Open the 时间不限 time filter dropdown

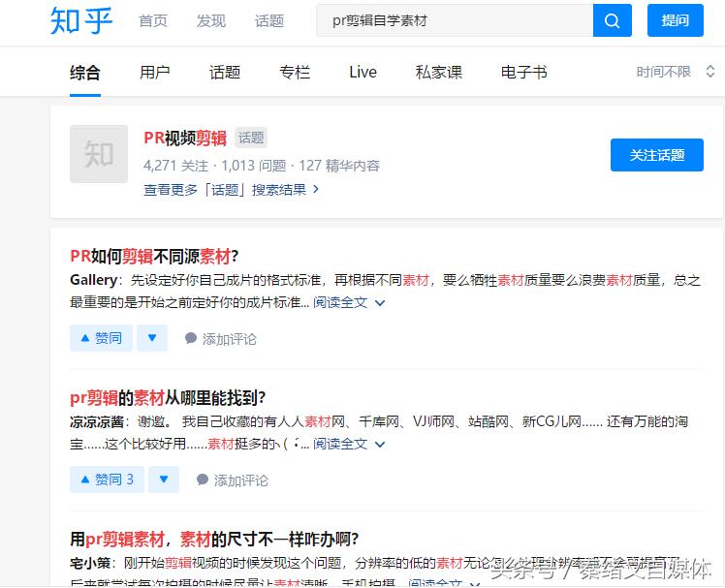click(x=676, y=72)
